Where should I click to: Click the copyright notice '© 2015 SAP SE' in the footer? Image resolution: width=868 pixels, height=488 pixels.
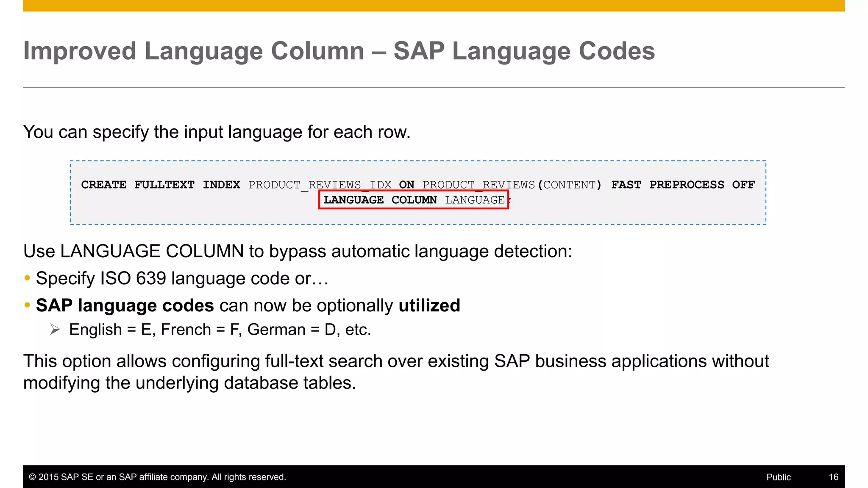pos(157,477)
